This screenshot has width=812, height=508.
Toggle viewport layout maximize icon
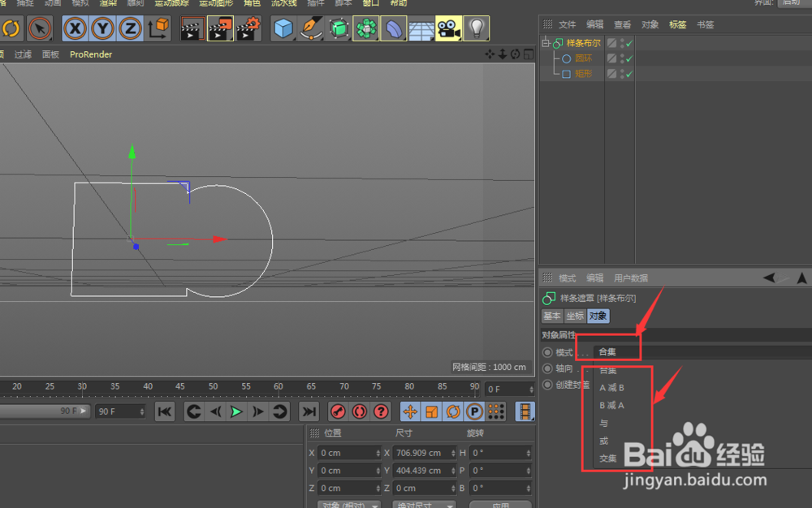pyautogui.click(x=529, y=54)
